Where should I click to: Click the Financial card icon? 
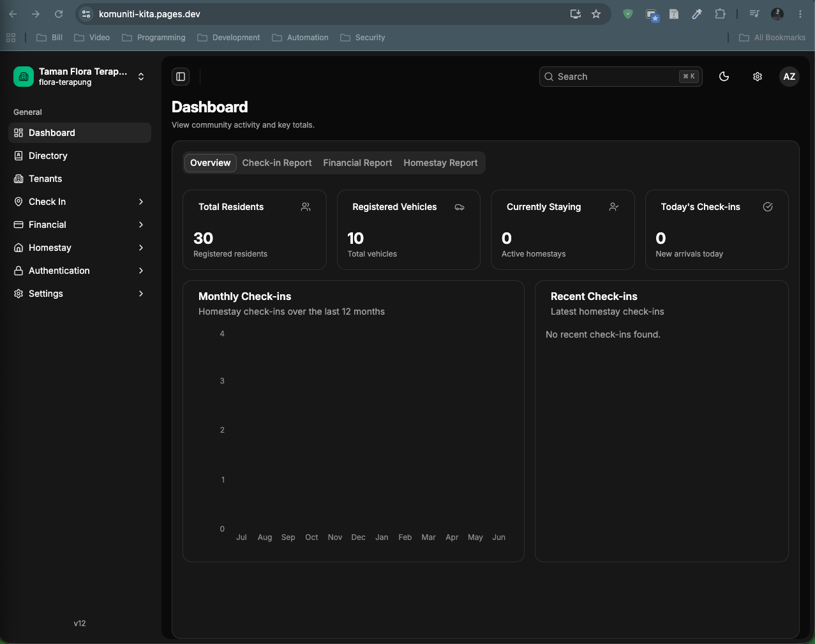(19, 225)
